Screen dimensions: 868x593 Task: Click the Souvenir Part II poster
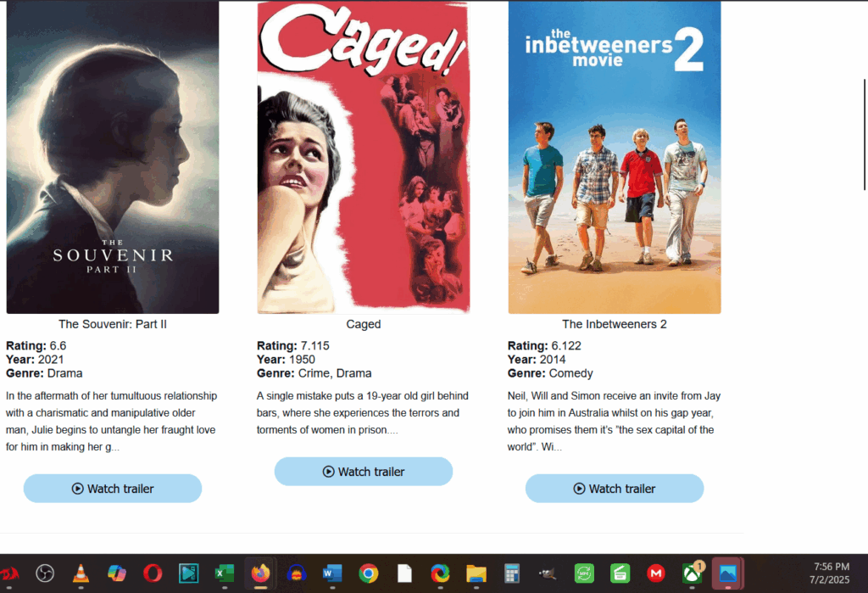113,157
